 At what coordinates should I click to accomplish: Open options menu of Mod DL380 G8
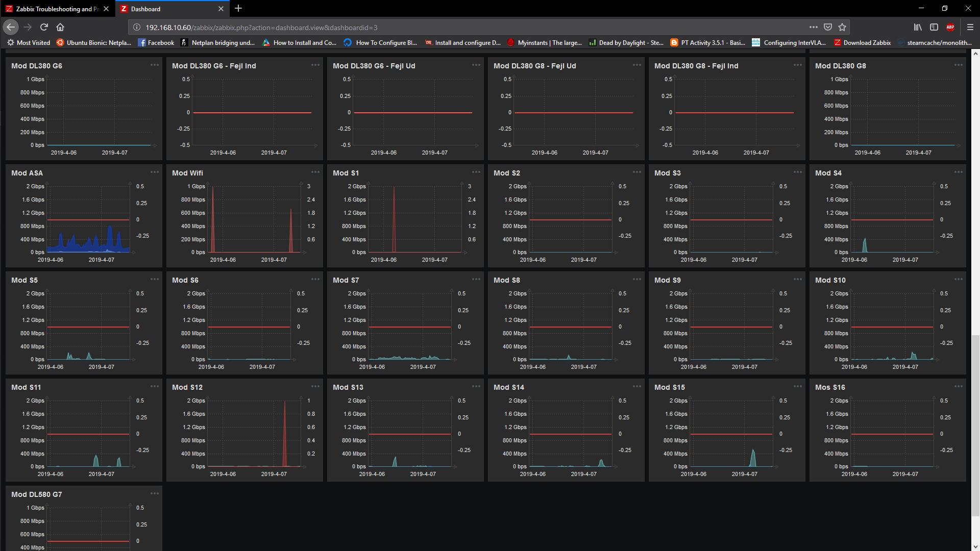tap(958, 65)
